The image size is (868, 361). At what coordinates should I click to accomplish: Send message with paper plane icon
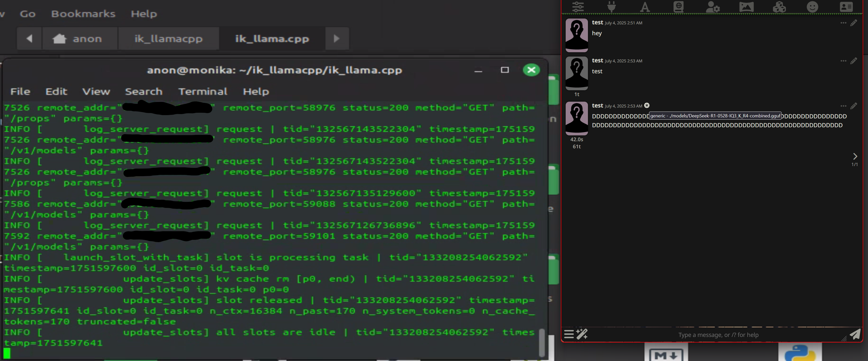tap(855, 334)
